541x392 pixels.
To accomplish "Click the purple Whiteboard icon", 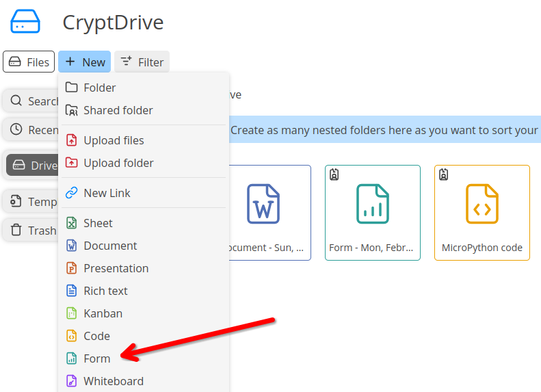I will pos(71,381).
